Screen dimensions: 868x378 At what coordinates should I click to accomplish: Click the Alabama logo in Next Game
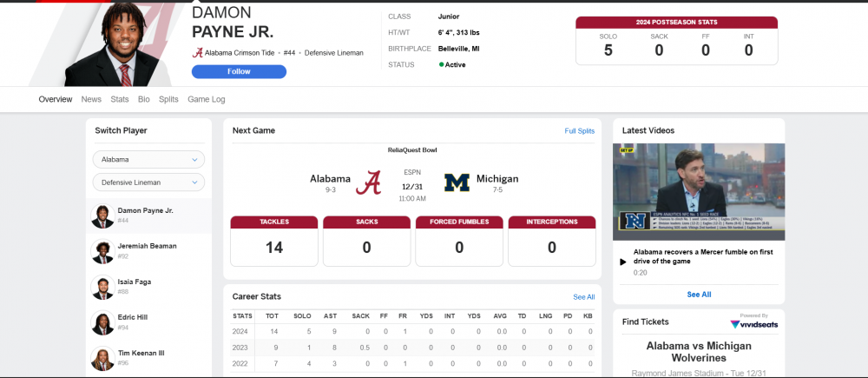[x=372, y=182]
